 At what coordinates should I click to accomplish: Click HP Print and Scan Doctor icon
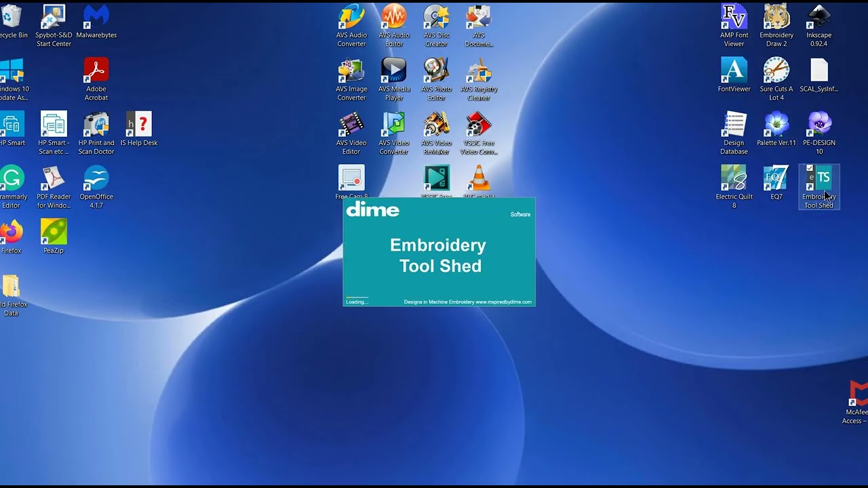(x=96, y=133)
